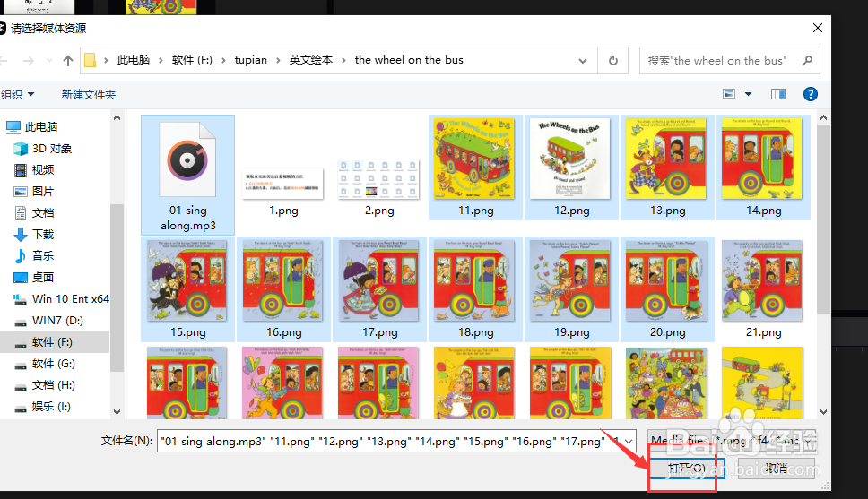The height and width of the screenshot is (499, 868).
Task: Click navigation pane scrollbar down arrow
Action: pyautogui.click(x=117, y=411)
